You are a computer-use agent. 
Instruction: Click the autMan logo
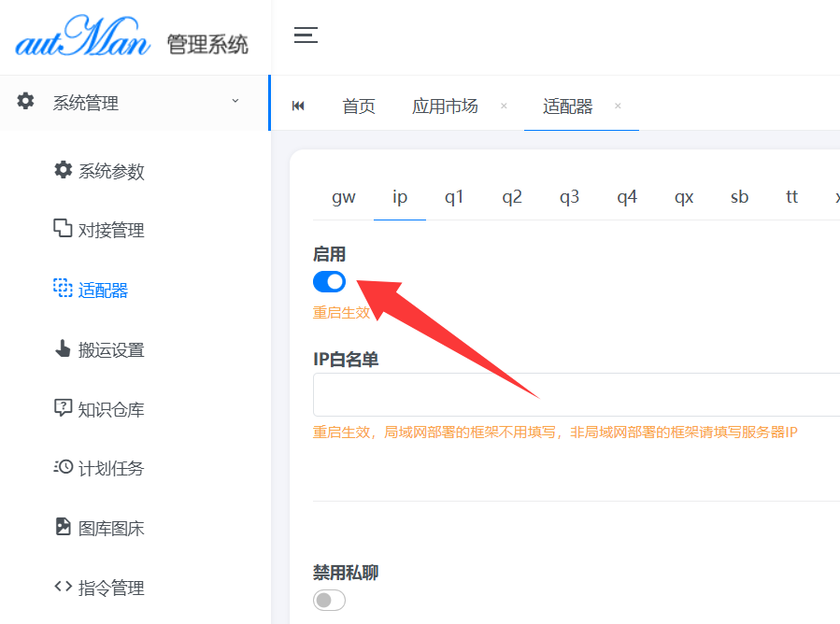coord(83,36)
